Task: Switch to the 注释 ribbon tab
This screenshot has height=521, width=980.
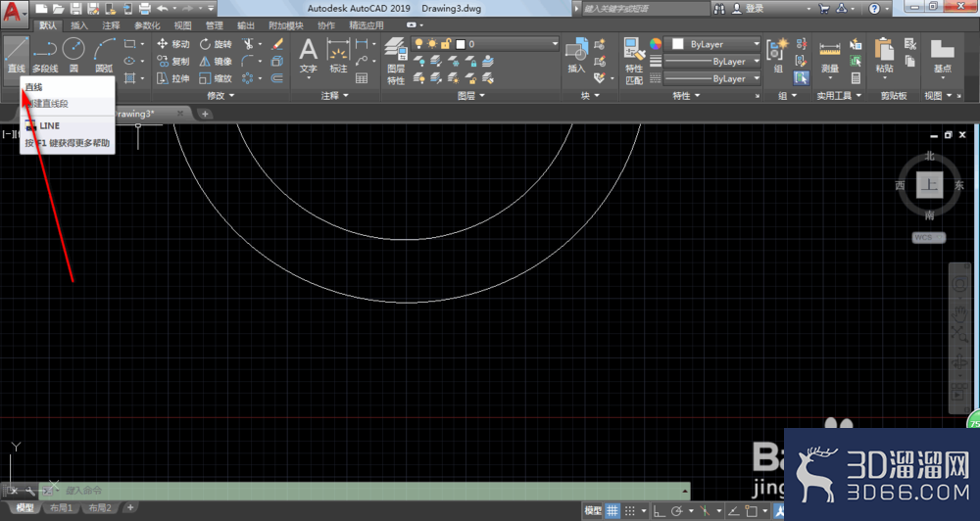Action: pos(112,25)
